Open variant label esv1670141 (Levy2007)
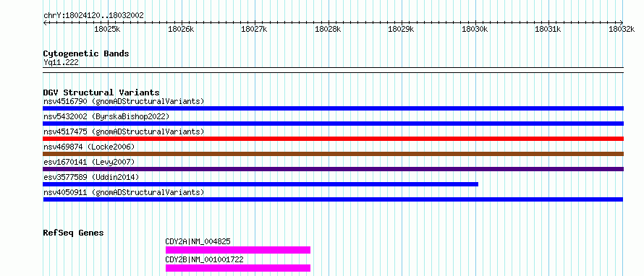The height and width of the screenshot is (276, 644). tap(89, 162)
